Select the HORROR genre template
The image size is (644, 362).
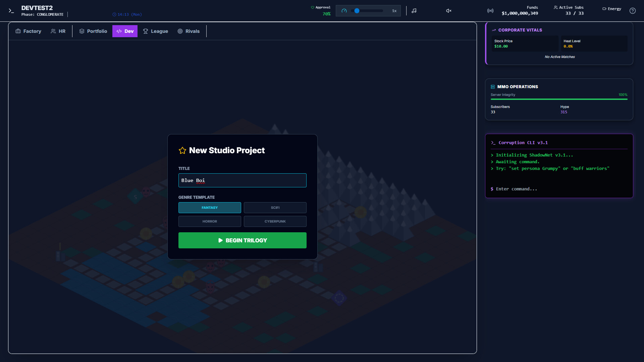(x=210, y=221)
